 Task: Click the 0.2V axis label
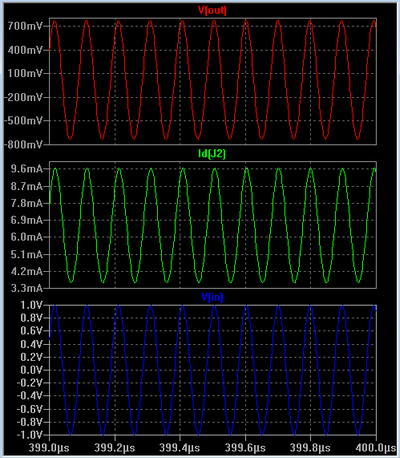tap(32, 357)
